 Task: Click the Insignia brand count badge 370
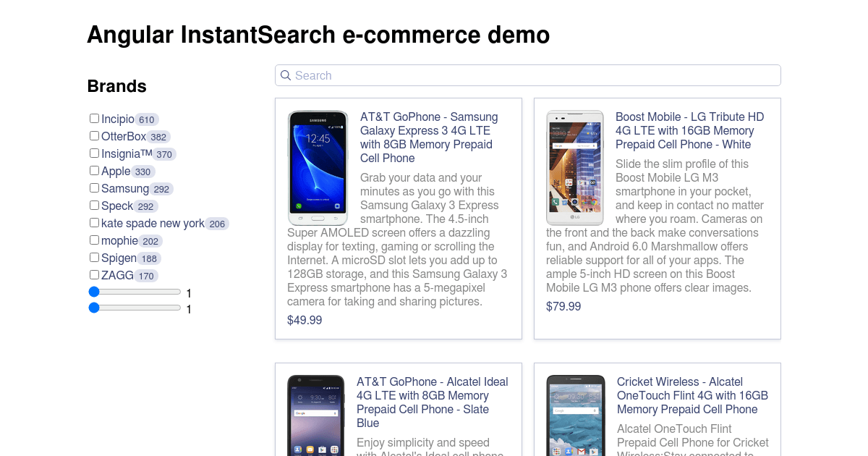[x=164, y=154]
